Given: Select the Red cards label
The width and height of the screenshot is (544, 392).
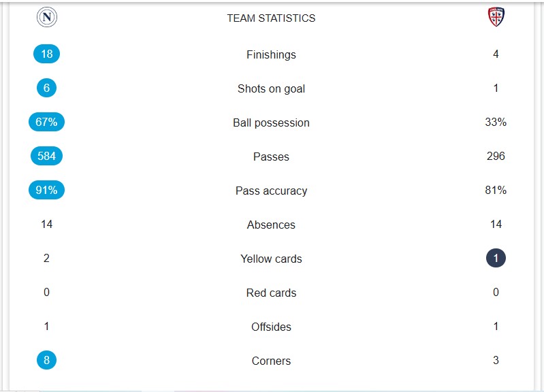Looking at the screenshot, I should [271, 293].
